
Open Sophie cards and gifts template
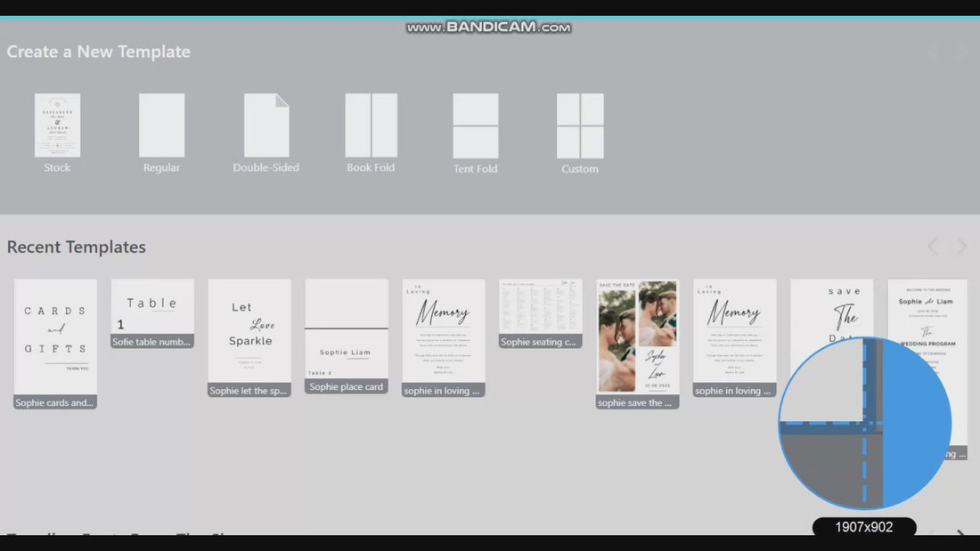(x=55, y=344)
